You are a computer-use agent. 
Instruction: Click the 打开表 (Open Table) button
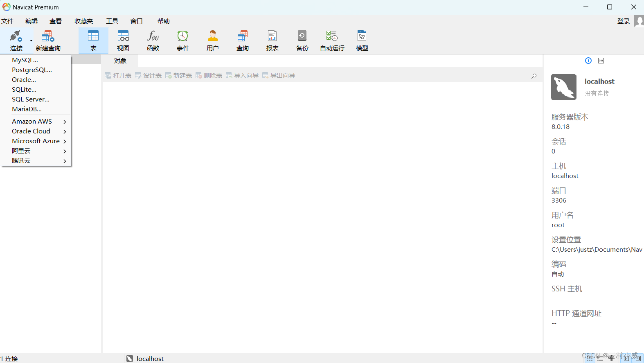[118, 75]
